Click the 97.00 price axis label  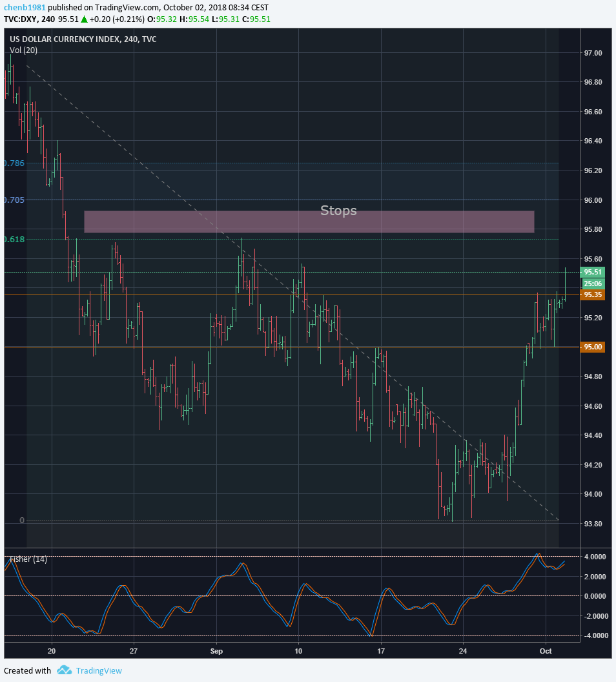[593, 53]
